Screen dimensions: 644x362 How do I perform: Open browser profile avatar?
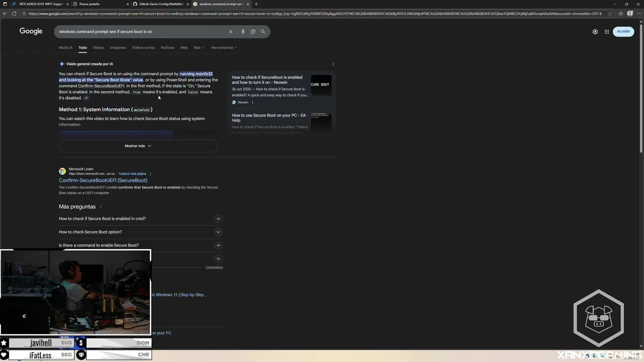point(630,14)
